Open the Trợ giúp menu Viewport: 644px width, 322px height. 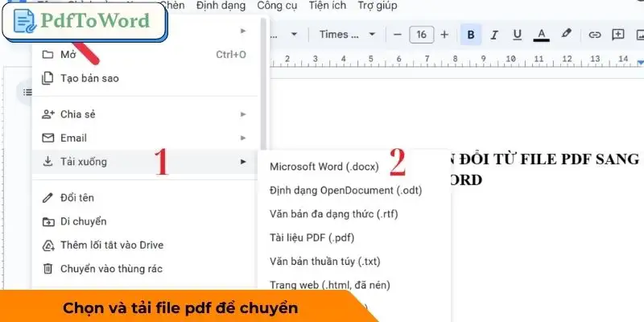(x=377, y=6)
